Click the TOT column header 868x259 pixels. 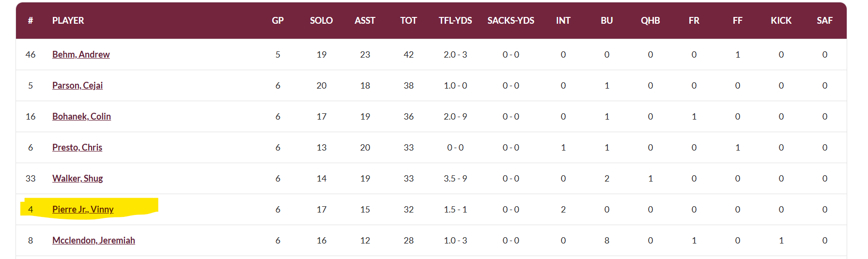(x=408, y=21)
